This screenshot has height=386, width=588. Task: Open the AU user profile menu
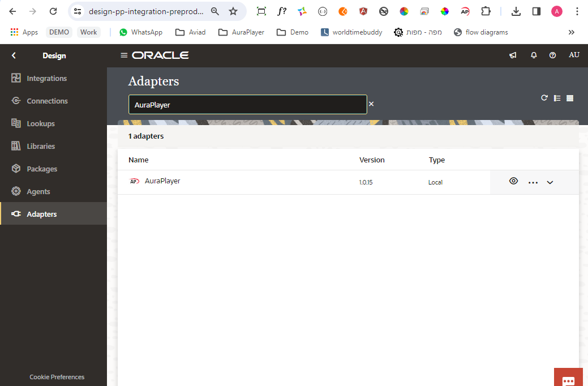point(574,55)
